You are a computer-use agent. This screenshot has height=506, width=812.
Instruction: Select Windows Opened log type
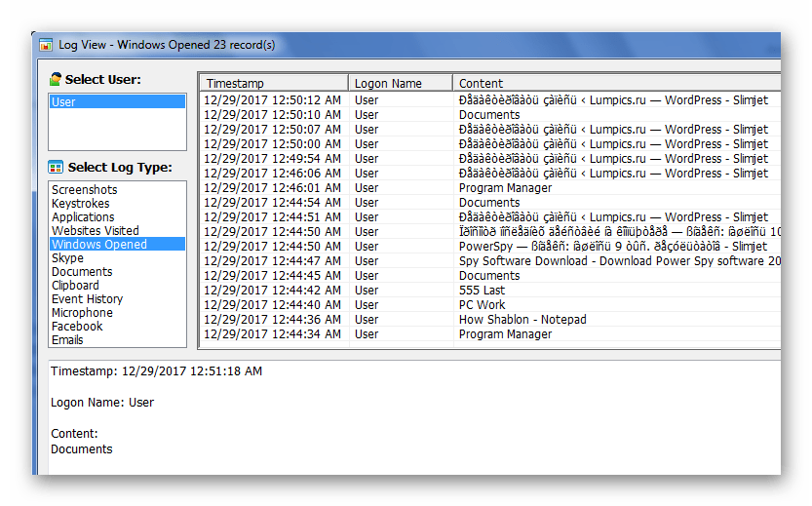coord(98,245)
